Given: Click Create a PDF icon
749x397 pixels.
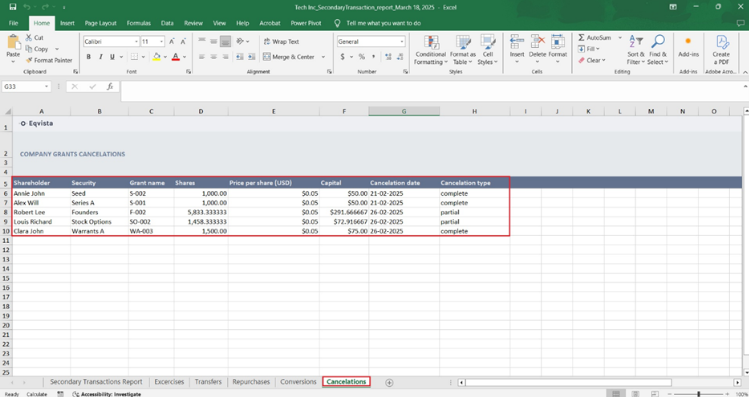Looking at the screenshot, I should [x=721, y=42].
